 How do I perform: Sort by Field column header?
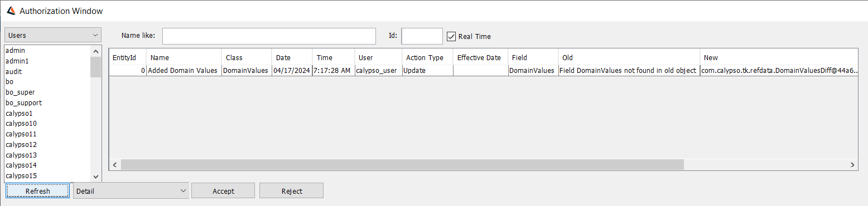pyautogui.click(x=533, y=57)
